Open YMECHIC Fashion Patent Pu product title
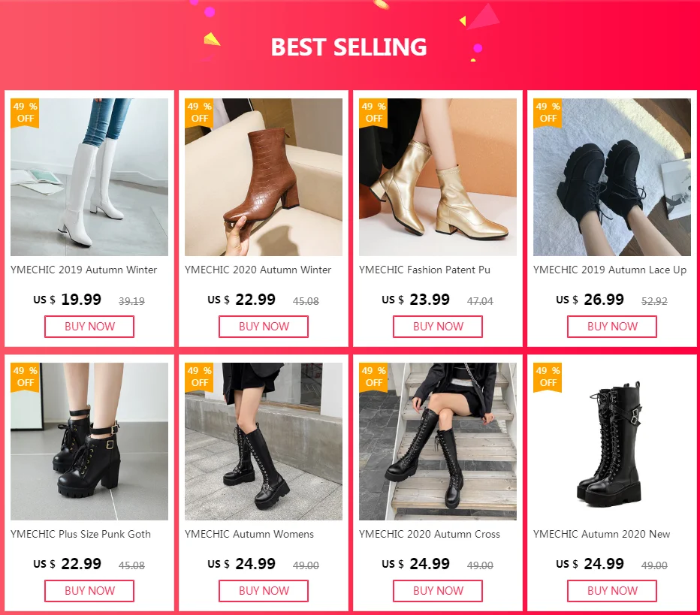The height and width of the screenshot is (615, 700). coord(424,270)
